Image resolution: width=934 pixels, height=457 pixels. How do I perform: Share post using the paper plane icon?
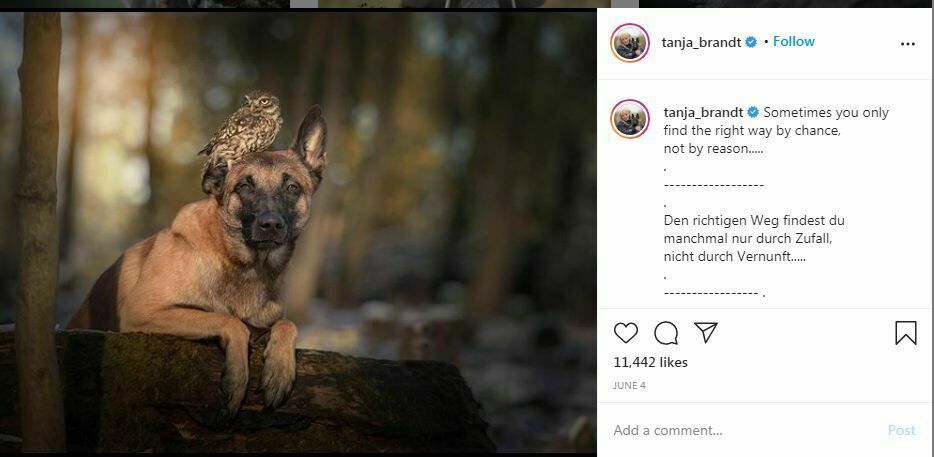[706, 333]
